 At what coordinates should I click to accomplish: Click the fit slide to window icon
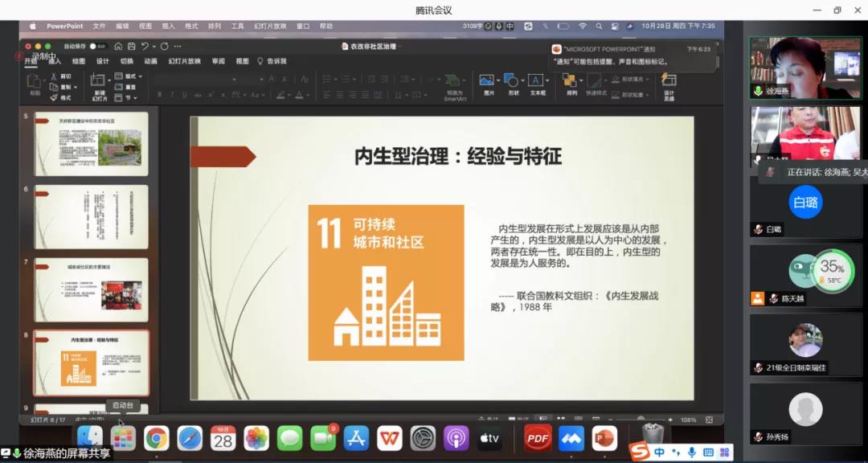click(x=709, y=420)
